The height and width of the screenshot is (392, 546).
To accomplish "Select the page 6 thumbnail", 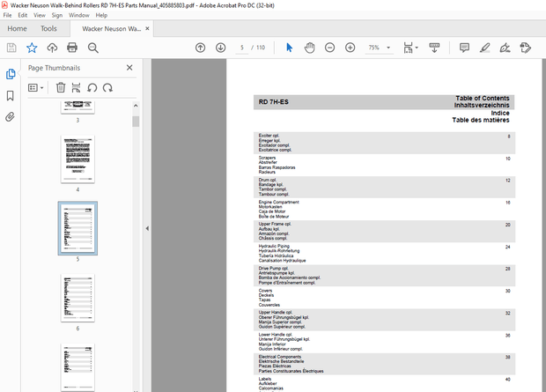I will tap(77, 298).
